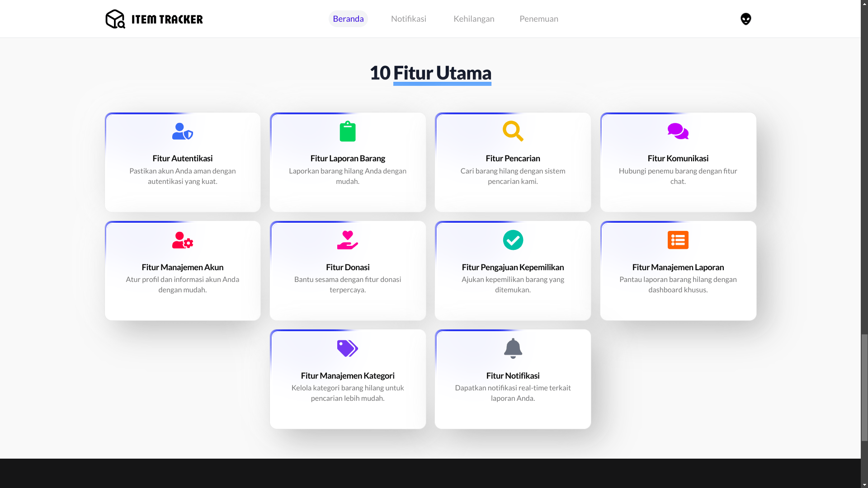
Task: Click the Item Tracker logo box icon
Action: coord(115,19)
